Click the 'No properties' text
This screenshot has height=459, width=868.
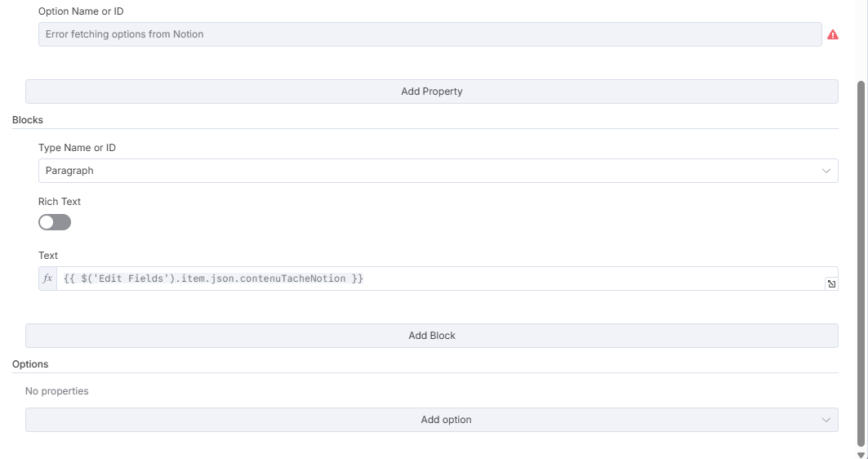click(x=57, y=391)
